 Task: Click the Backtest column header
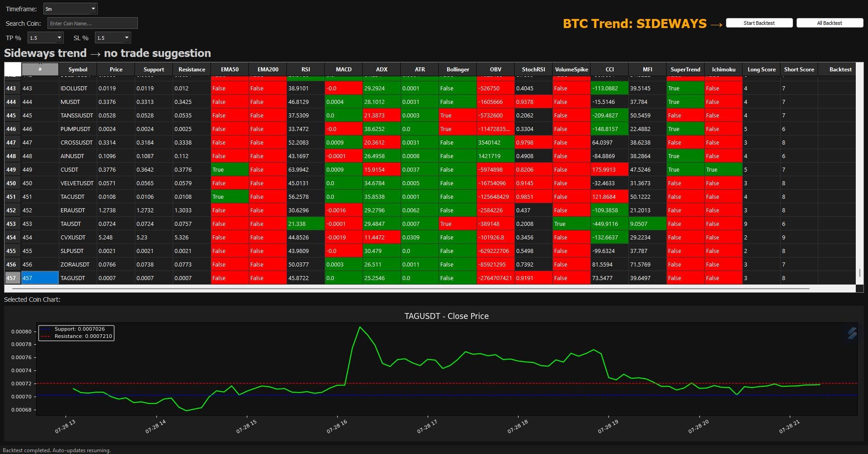tap(840, 69)
